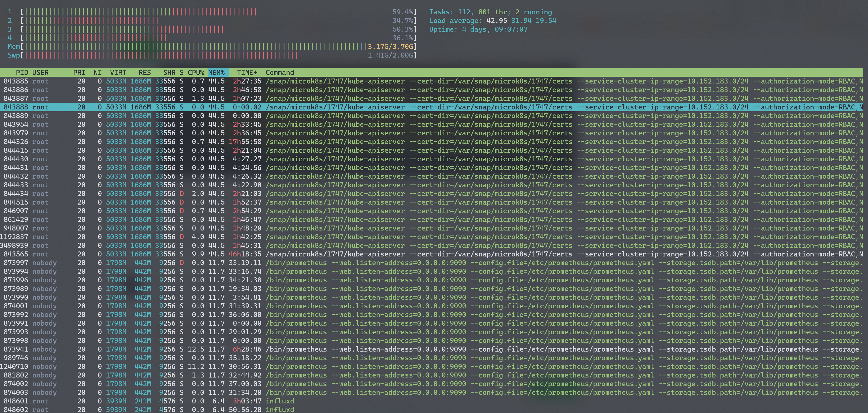This screenshot has width=868, height=413.
Task: Click the CPU 2 usage meter at 34.7%
Action: (212, 21)
